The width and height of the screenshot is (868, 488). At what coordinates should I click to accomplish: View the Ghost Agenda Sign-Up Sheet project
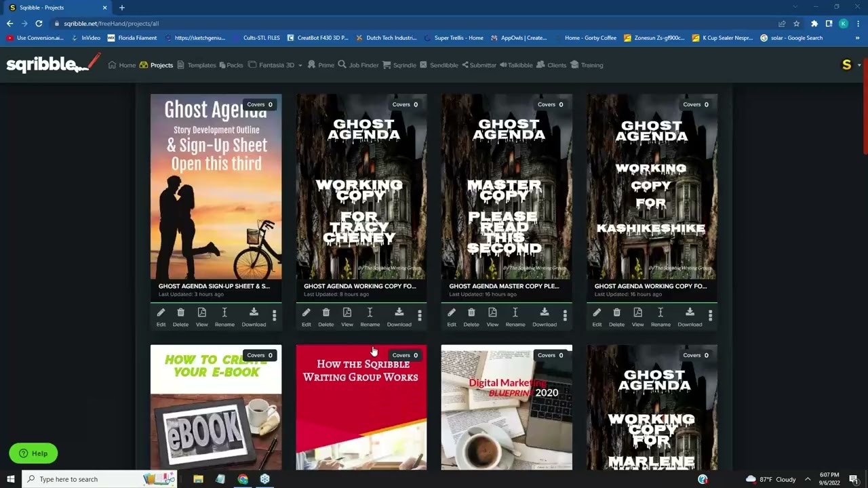coord(201,317)
